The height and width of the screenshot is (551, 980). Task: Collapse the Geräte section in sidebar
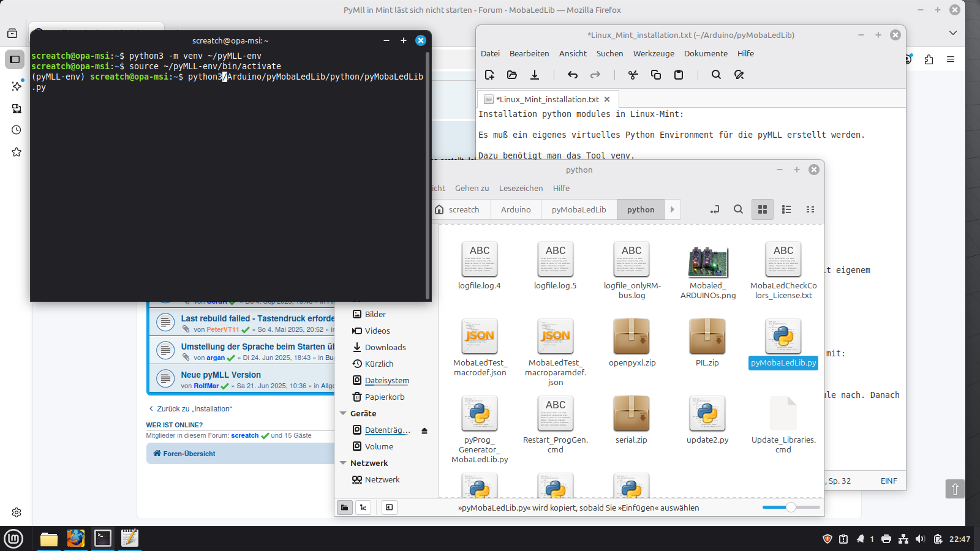point(343,414)
